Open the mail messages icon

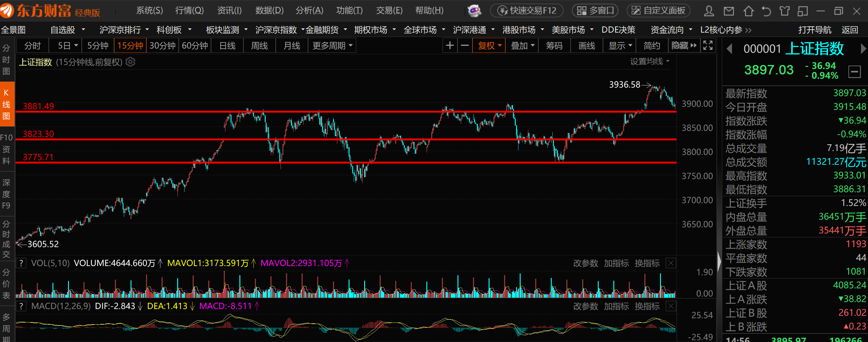tap(729, 11)
